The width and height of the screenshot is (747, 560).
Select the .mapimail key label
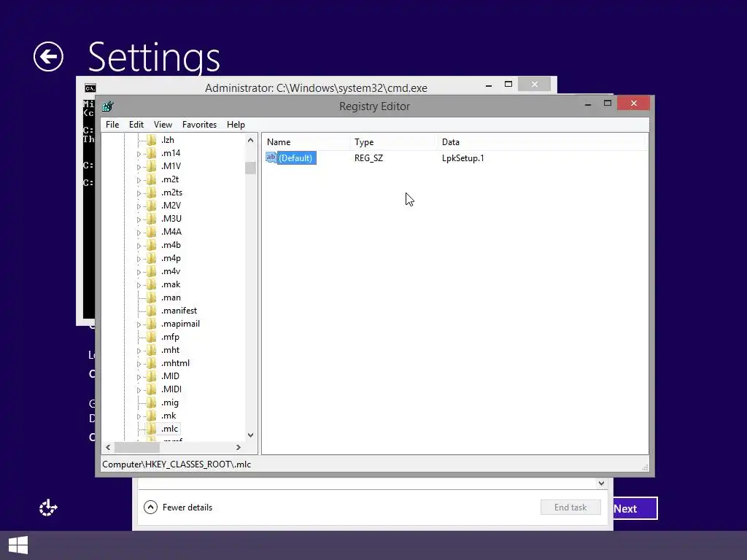(180, 324)
